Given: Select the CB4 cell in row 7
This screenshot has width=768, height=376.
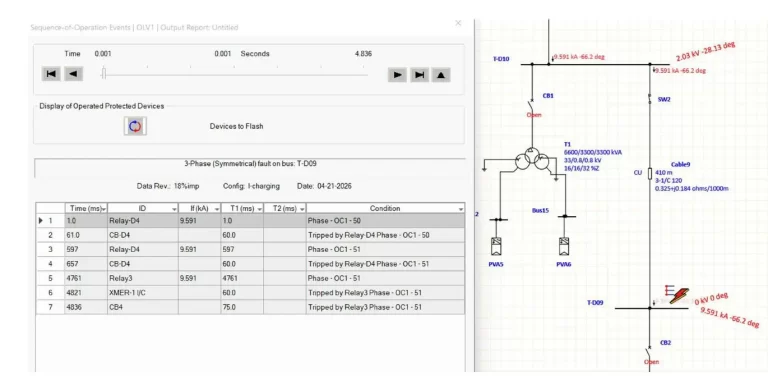Looking at the screenshot, I should coord(143,307).
